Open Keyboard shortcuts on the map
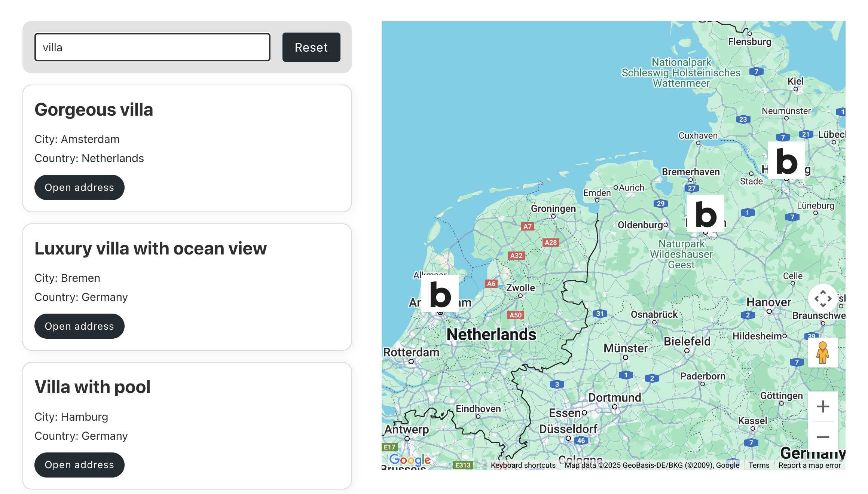The height and width of the screenshot is (494, 868). click(523, 465)
